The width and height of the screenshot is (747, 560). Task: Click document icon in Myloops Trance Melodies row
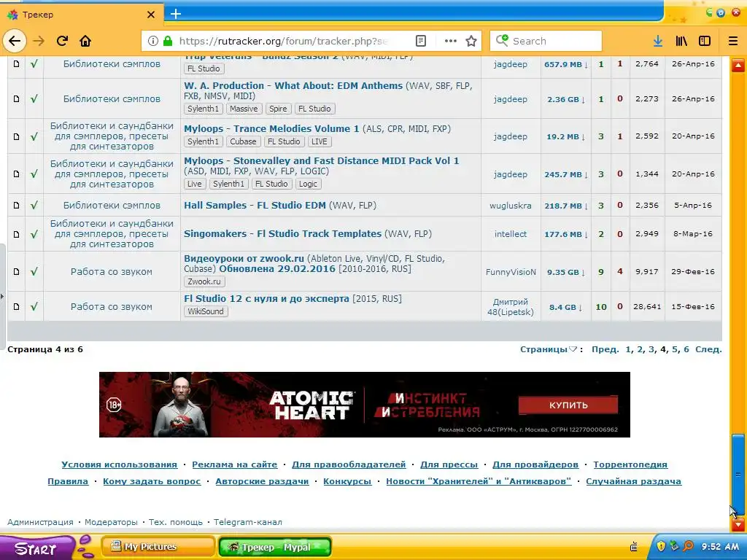(16, 136)
